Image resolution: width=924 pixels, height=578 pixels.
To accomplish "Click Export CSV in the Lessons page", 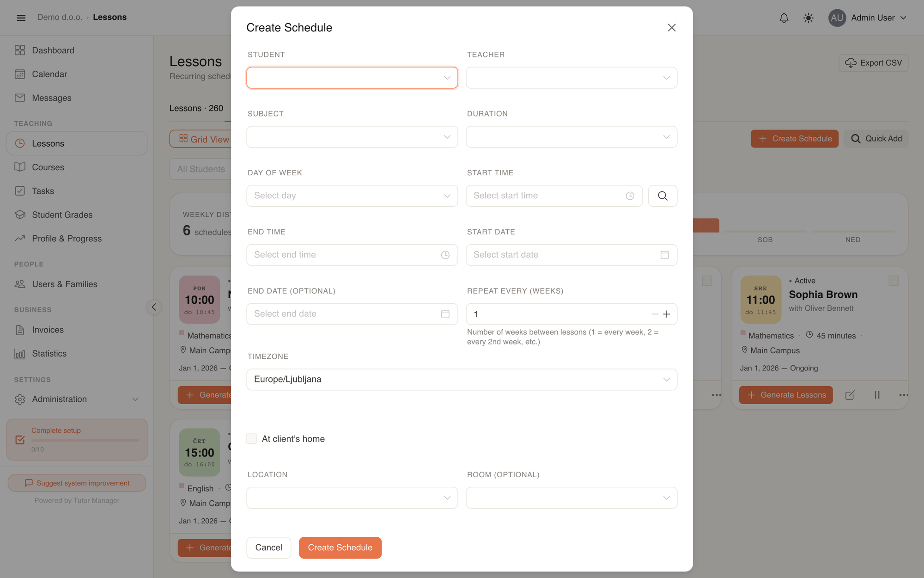I will pos(873,63).
